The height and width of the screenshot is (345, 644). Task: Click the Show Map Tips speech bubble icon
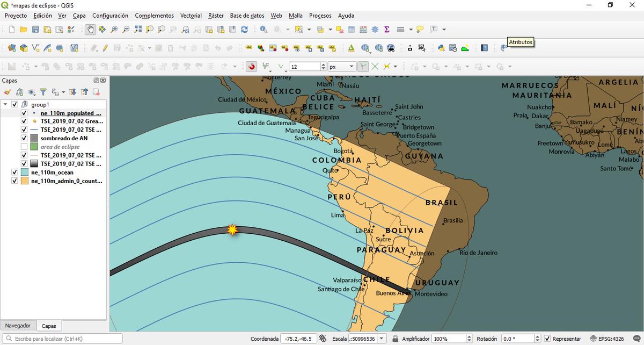pyautogui.click(x=420, y=30)
